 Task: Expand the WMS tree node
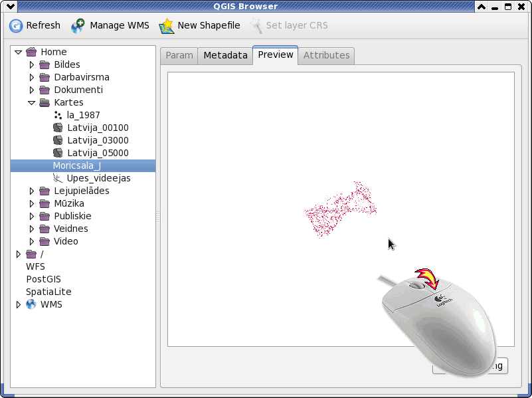pos(19,304)
